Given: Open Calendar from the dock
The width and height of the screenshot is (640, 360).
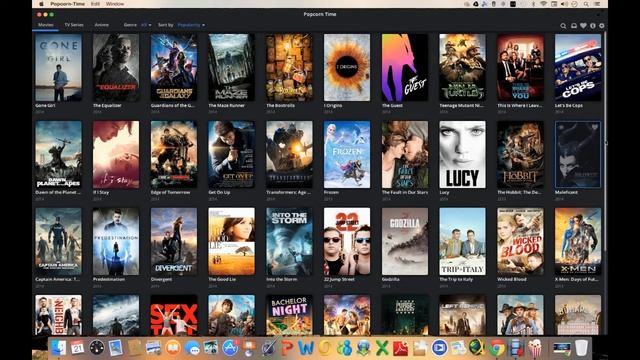Looking at the screenshot, I should pos(77,348).
